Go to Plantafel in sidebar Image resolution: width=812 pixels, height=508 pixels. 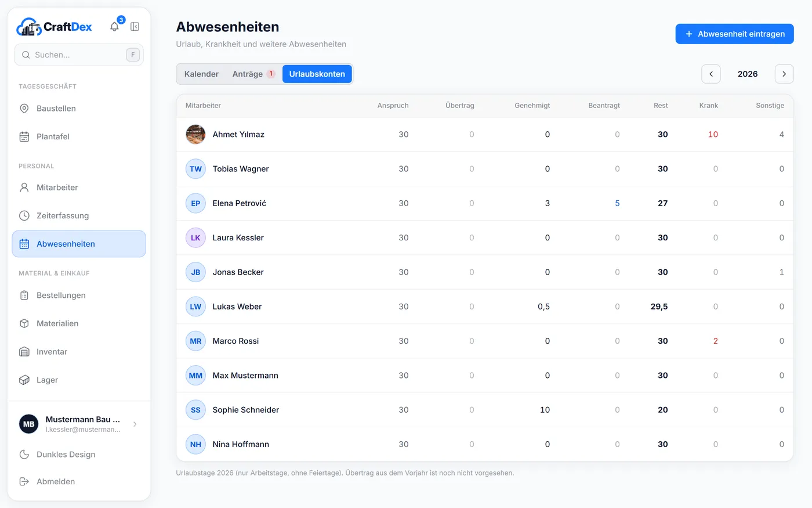[79, 137]
